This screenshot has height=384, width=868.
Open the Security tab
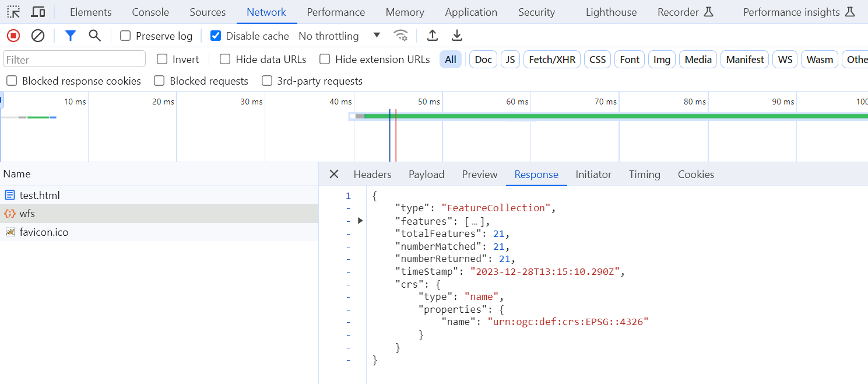(537, 12)
